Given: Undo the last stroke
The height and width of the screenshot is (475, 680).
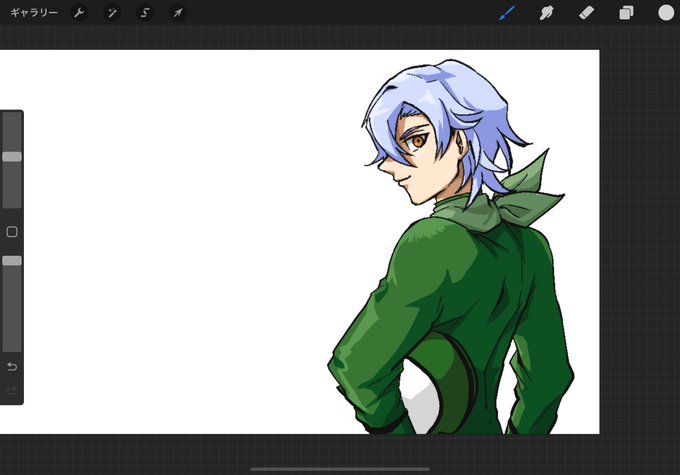Looking at the screenshot, I should (x=12, y=367).
